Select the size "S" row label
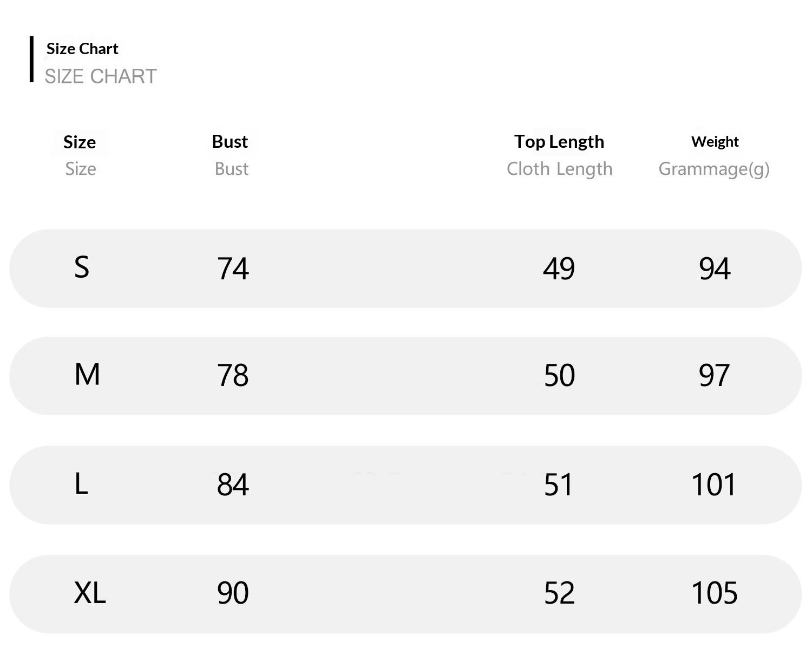The width and height of the screenshot is (812, 648). pos(81,267)
